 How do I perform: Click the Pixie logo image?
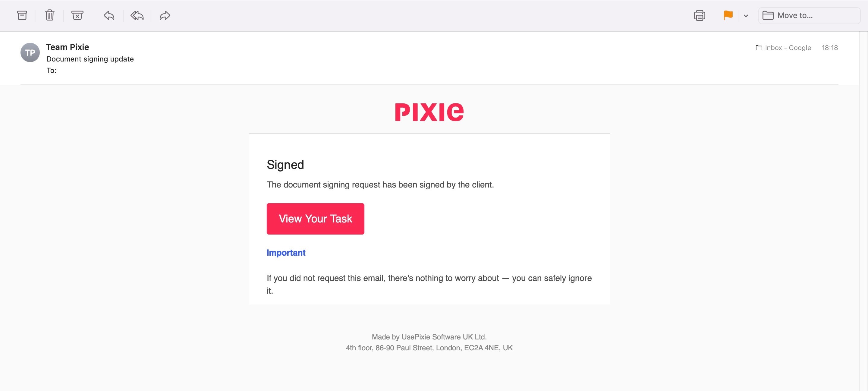(x=429, y=112)
